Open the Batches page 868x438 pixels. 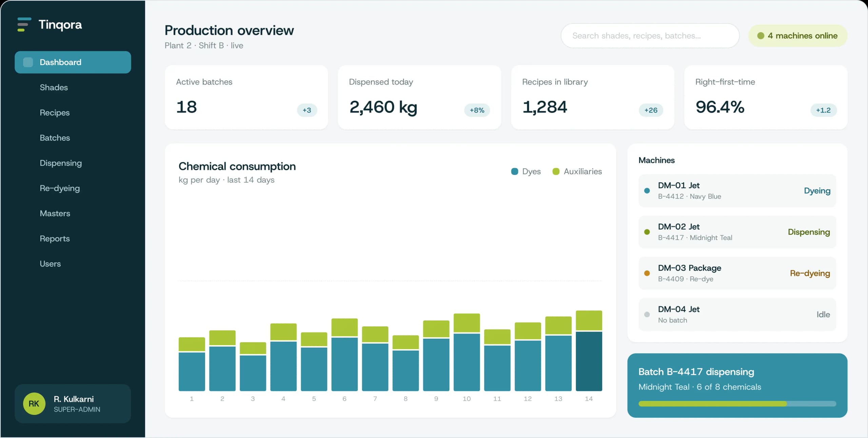pos(55,138)
